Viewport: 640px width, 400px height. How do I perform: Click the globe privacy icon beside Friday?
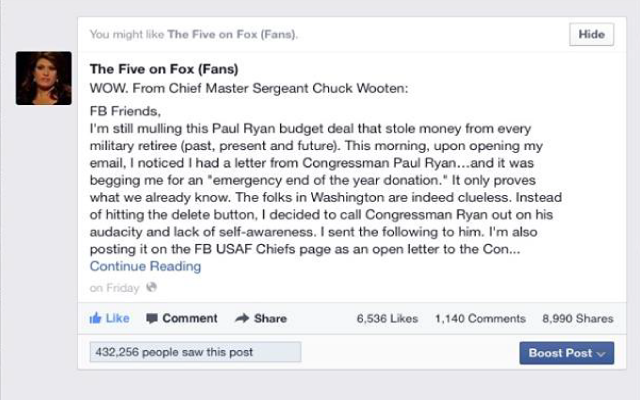tap(151, 288)
